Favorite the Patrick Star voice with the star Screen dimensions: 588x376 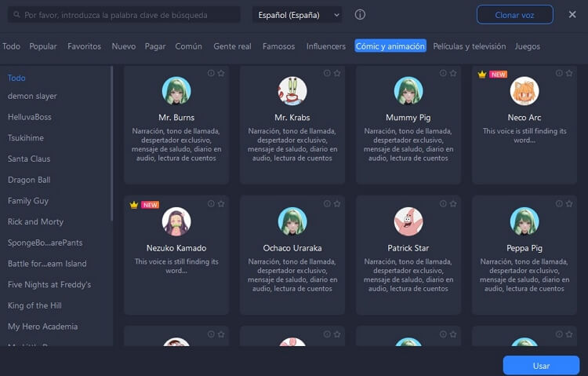[x=453, y=203]
